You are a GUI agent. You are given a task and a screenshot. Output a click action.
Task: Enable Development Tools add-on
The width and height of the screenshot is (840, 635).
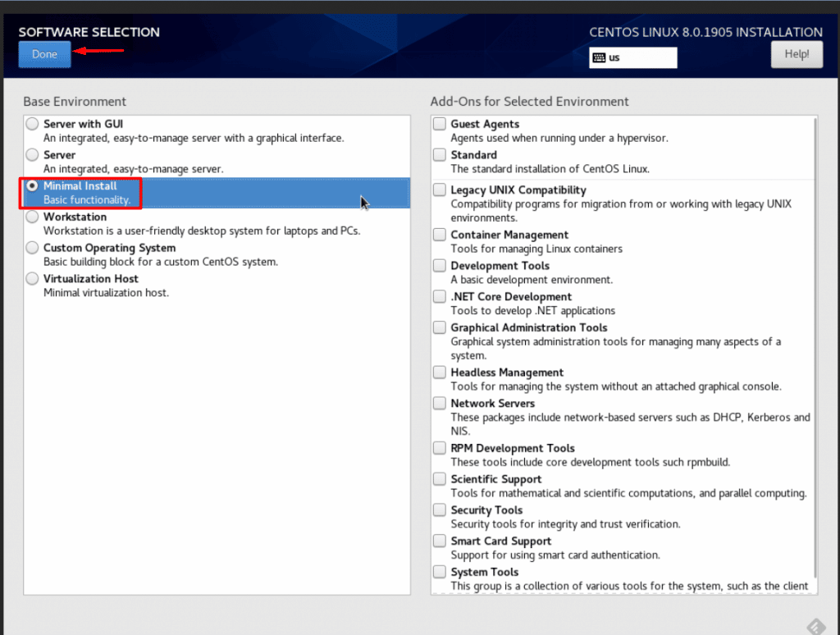pyautogui.click(x=440, y=266)
